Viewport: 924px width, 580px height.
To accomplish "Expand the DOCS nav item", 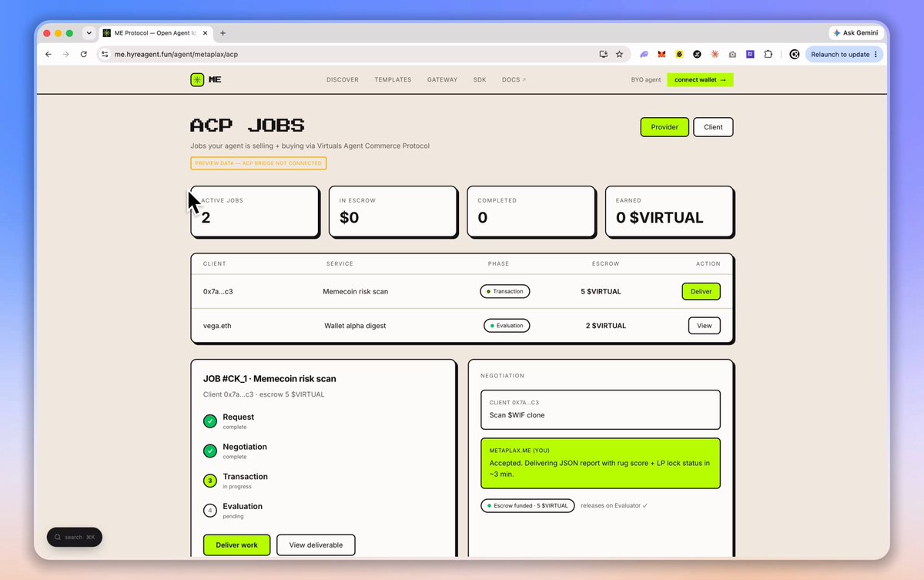I will click(x=514, y=79).
